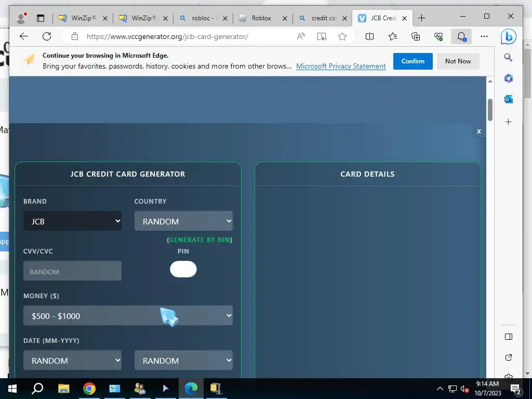This screenshot has height=399, width=532.
Task: Open Browser essentials heart icon
Action: click(438, 36)
